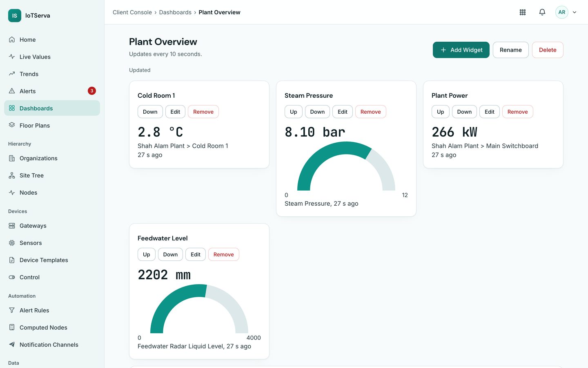The height and width of the screenshot is (368, 588).
Task: Open notifications bell icon
Action: 542,12
